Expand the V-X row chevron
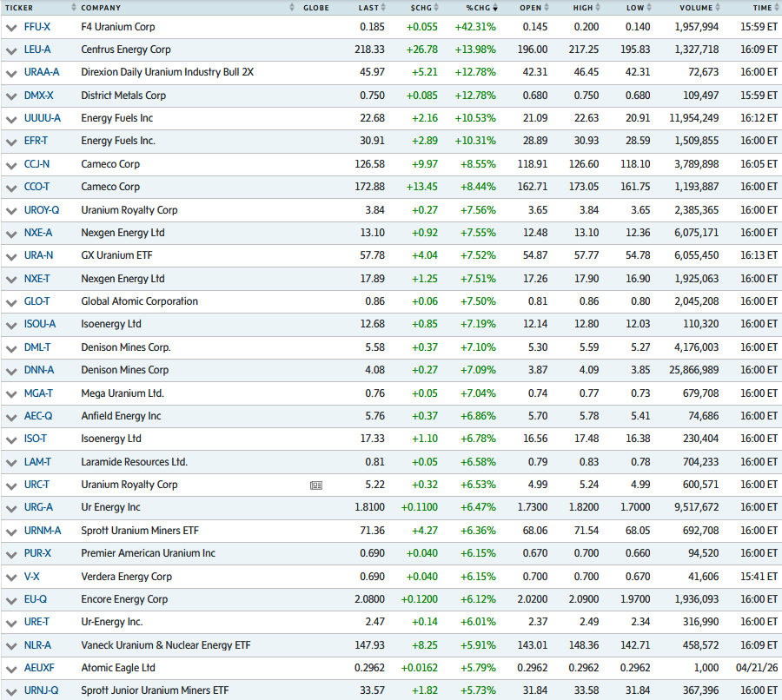782x700 pixels. [x=11, y=578]
